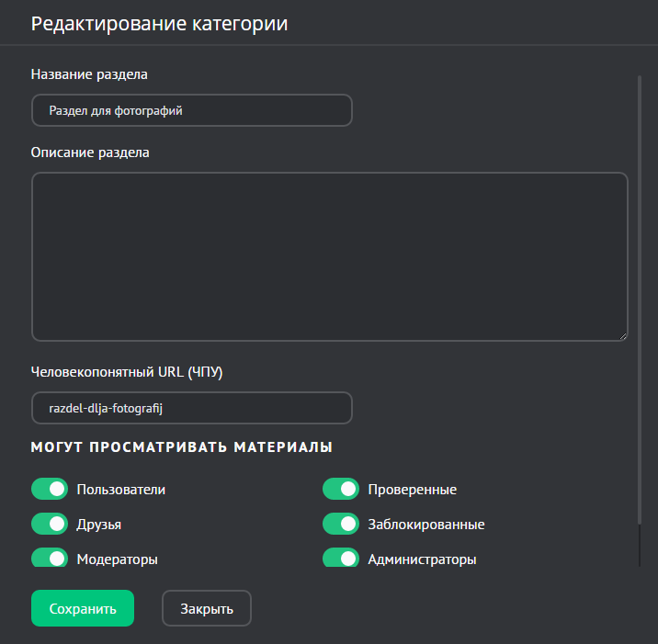Image resolution: width=658 pixels, height=644 pixels.
Task: Click the Название раздела field label
Action: (x=89, y=73)
